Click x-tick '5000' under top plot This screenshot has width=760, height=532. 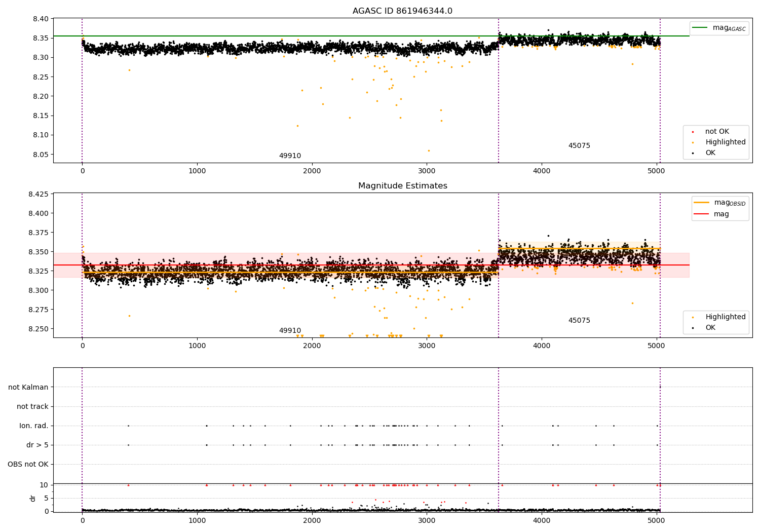pyautogui.click(x=657, y=172)
